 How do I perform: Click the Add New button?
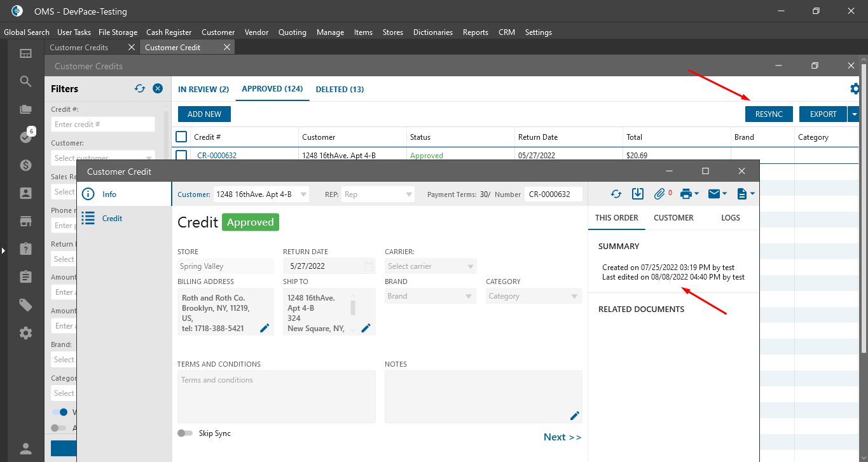[x=204, y=114]
